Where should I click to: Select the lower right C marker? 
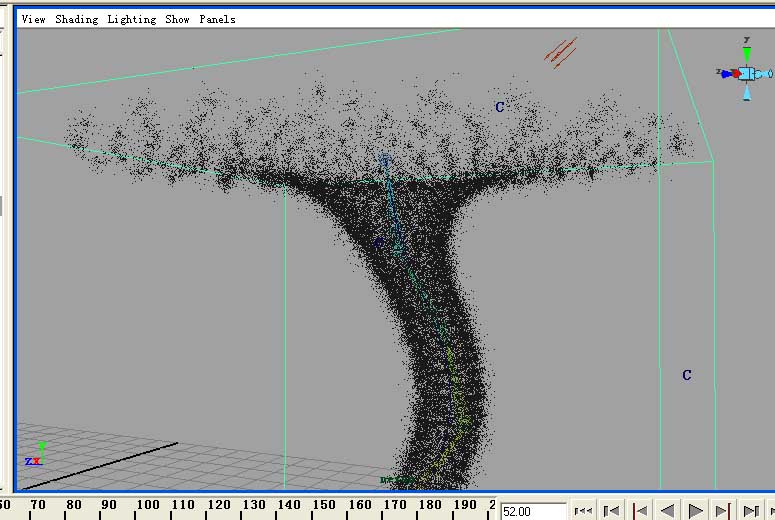[x=687, y=375]
